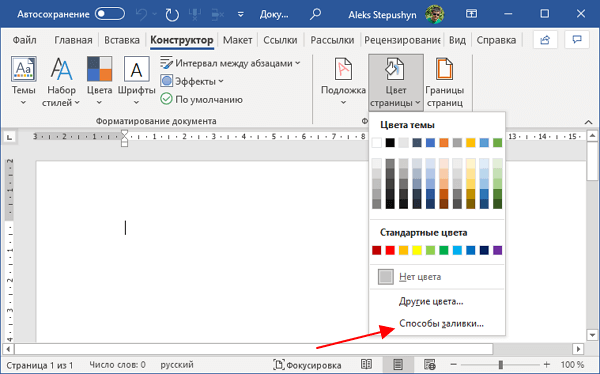Open the Подложка watermark menu
600x374 pixels.
(x=343, y=81)
